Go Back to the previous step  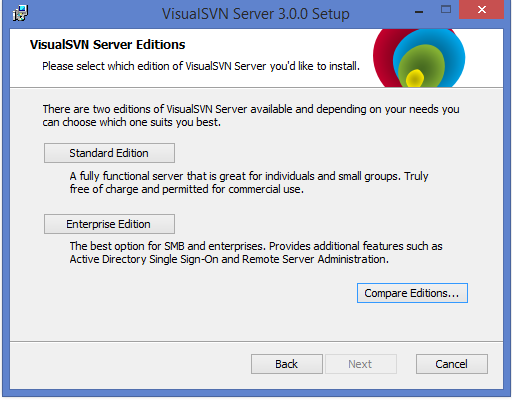[287, 364]
